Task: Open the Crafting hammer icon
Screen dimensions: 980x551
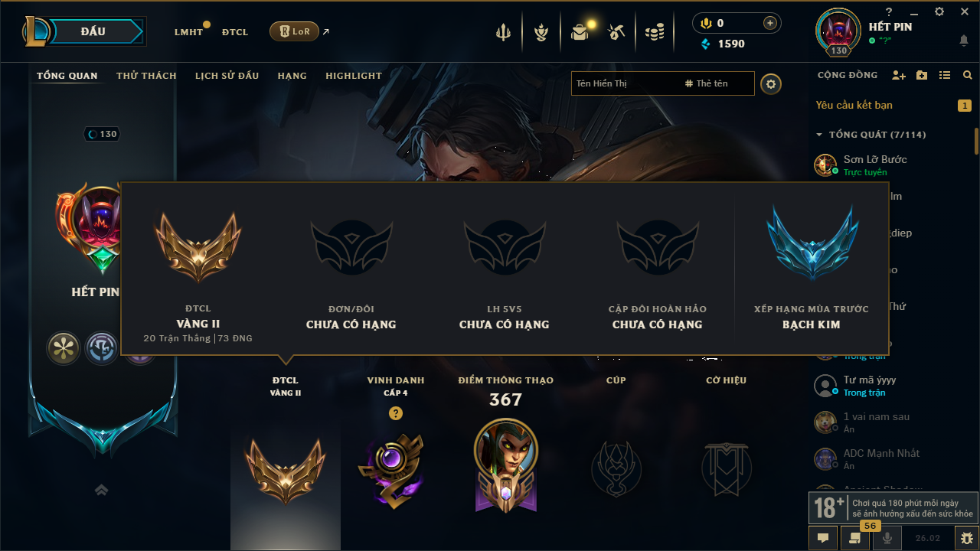Action: point(616,32)
